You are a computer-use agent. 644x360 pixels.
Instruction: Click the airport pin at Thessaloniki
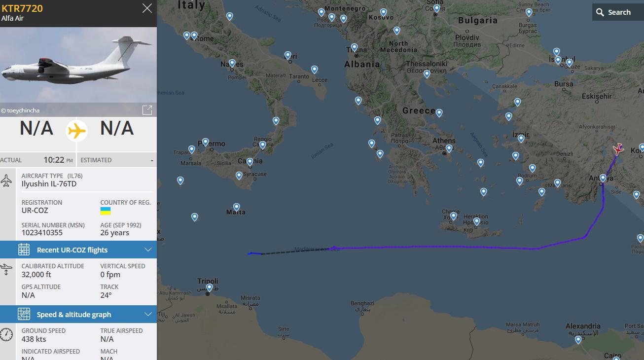[x=427, y=74]
